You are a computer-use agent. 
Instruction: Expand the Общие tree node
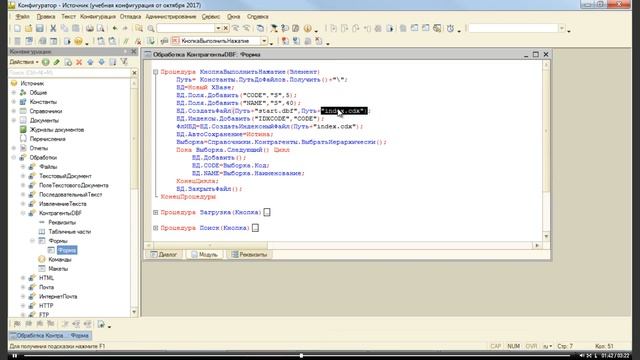[14, 93]
